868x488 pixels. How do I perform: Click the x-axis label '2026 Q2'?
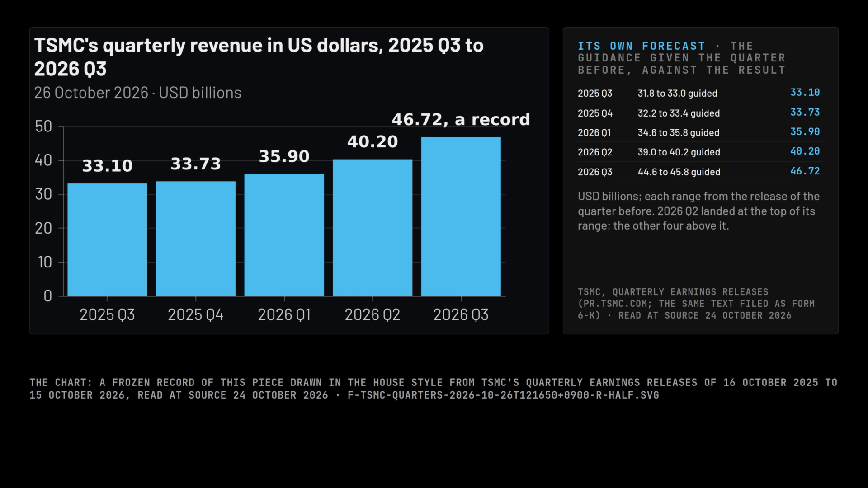(x=373, y=314)
